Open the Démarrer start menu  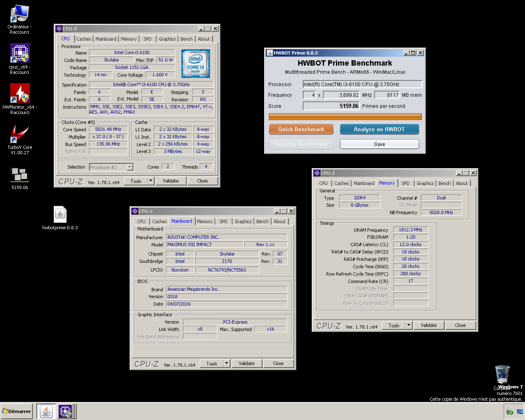click(16, 411)
